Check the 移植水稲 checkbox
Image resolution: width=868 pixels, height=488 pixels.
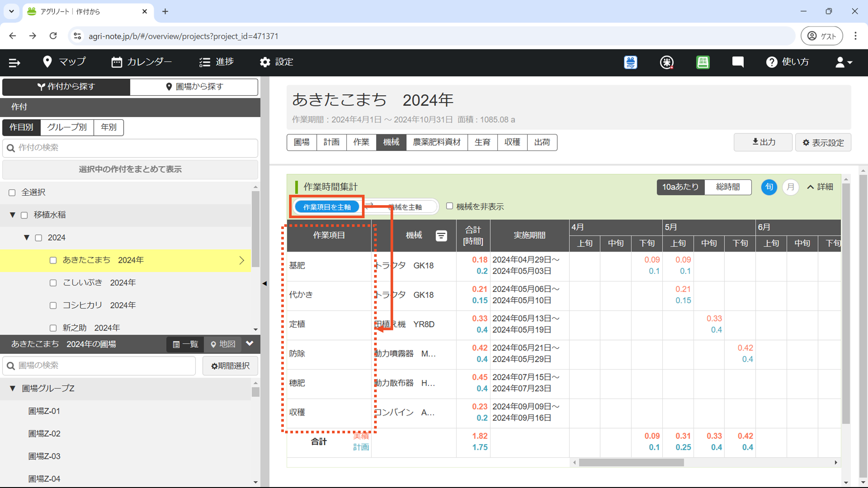tap(24, 215)
